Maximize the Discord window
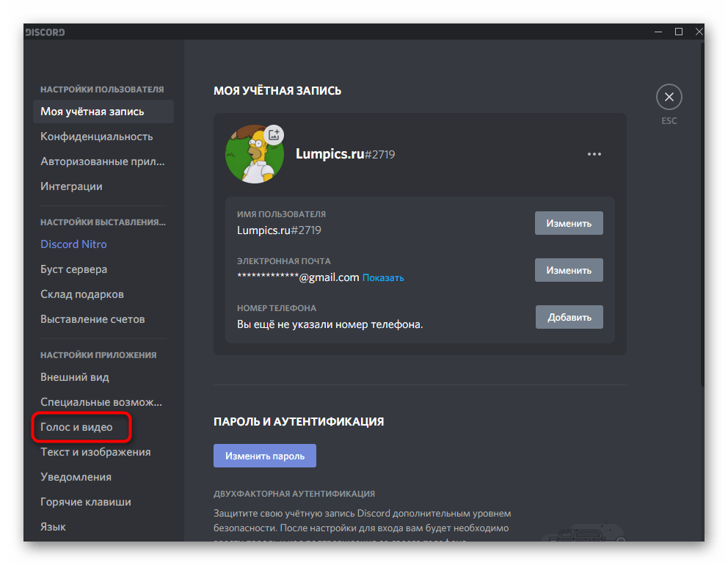 (679, 32)
